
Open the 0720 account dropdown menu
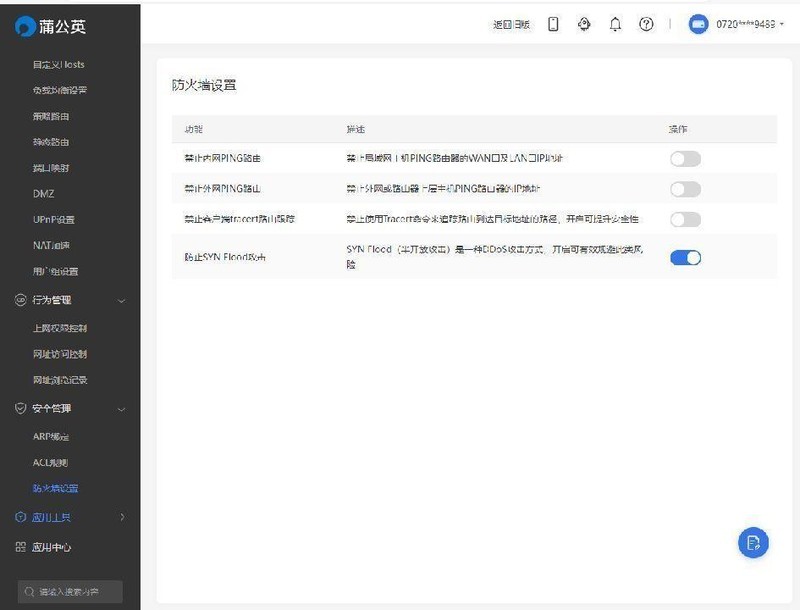(x=747, y=24)
